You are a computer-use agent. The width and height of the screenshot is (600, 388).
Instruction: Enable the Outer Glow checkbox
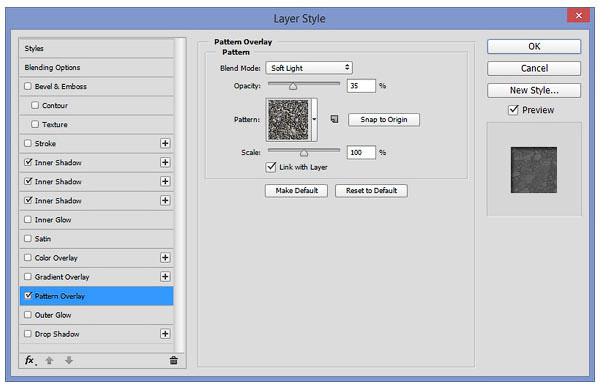[28, 315]
